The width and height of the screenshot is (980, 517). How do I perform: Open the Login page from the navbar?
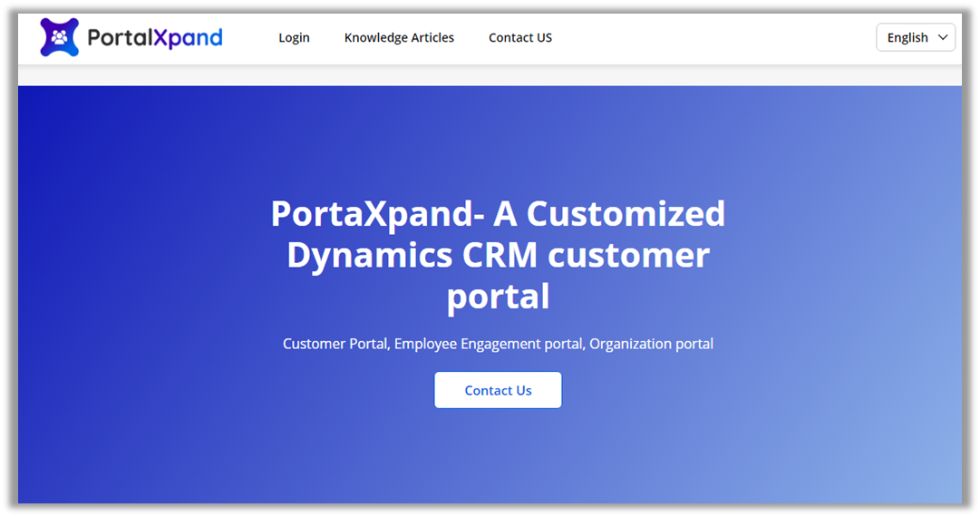[x=294, y=37]
